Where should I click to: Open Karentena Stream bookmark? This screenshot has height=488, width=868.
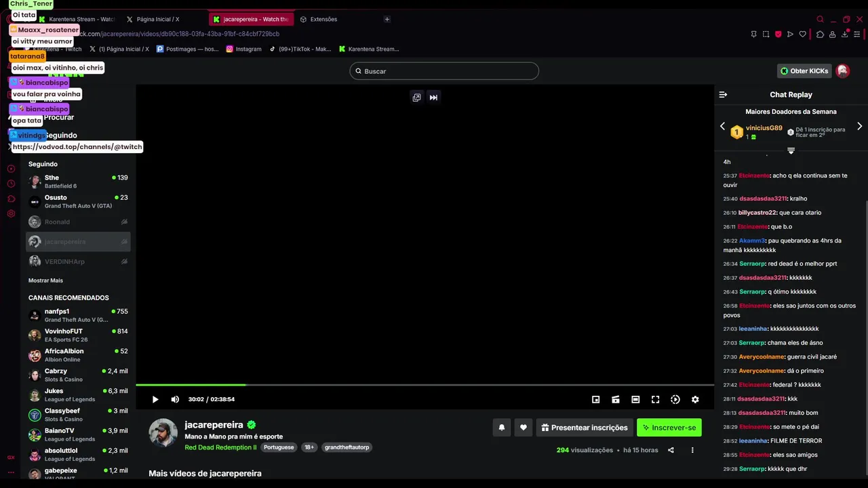pyautogui.click(x=369, y=49)
